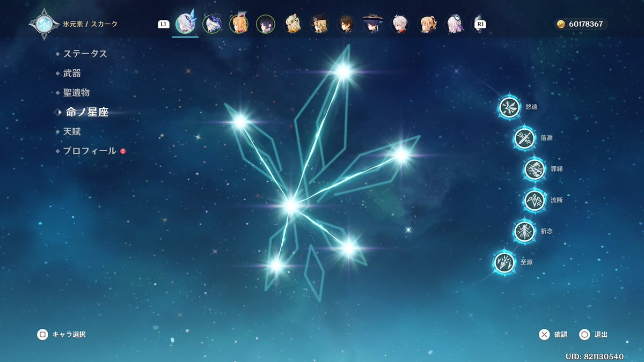The image size is (644, 362).
Task: Click the キャラ選択 label
Action: (x=69, y=335)
